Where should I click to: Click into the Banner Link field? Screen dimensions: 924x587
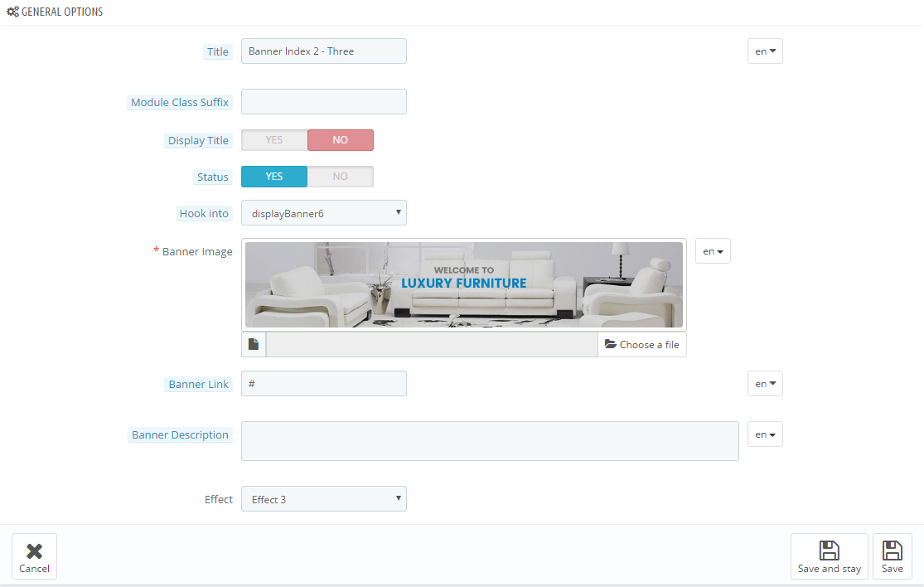323,384
